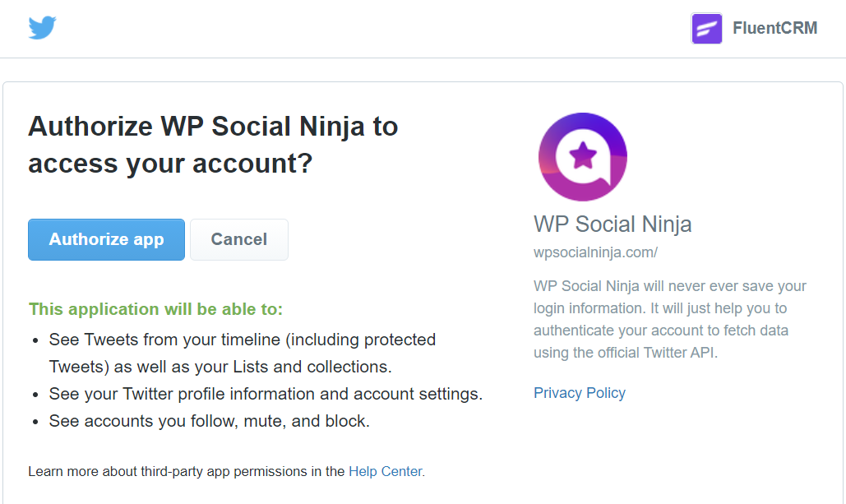Click the bullet beside the profile information permission
The height and width of the screenshot is (504, 846).
point(35,394)
